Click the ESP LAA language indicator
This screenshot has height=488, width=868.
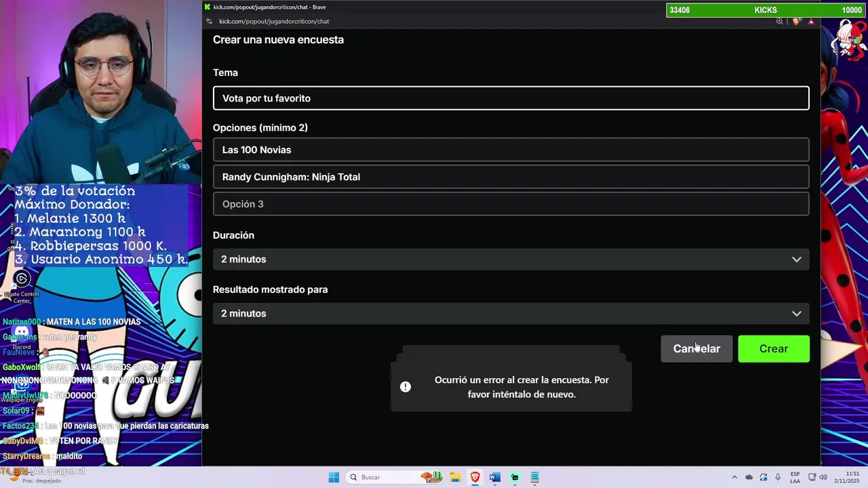(795, 477)
